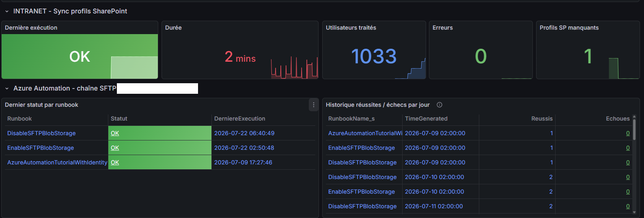Image resolution: width=644 pixels, height=218 pixels.
Task: Sort the history by Echoues column header
Action: click(618, 119)
